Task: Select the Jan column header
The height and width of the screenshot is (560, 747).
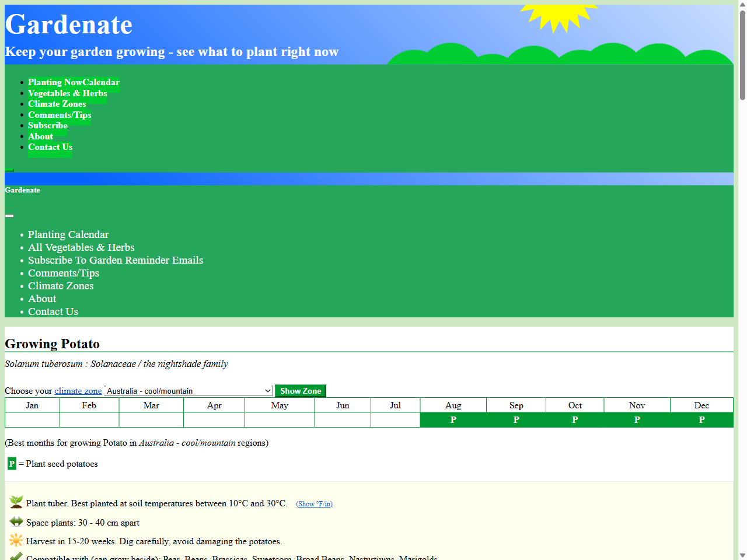Action: [32, 405]
